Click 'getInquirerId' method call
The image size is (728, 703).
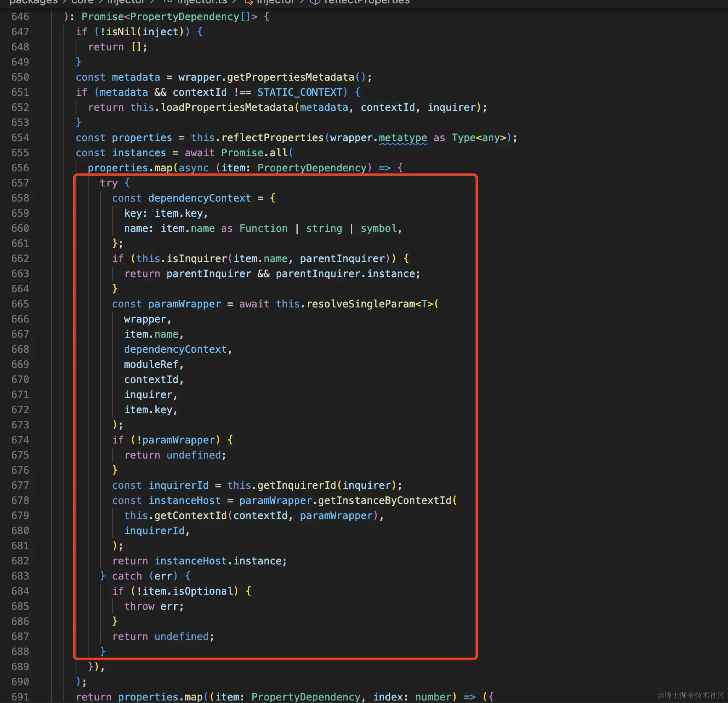[296, 485]
